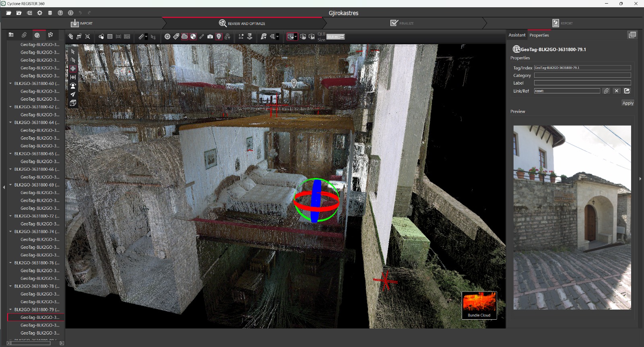644x347 pixels.
Task: Click the undo arrow
Action: (80, 13)
